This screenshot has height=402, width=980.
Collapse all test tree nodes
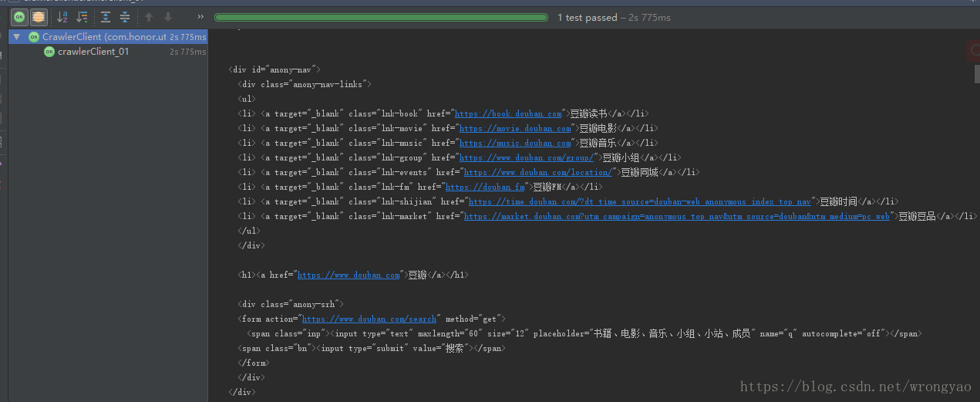point(125,17)
